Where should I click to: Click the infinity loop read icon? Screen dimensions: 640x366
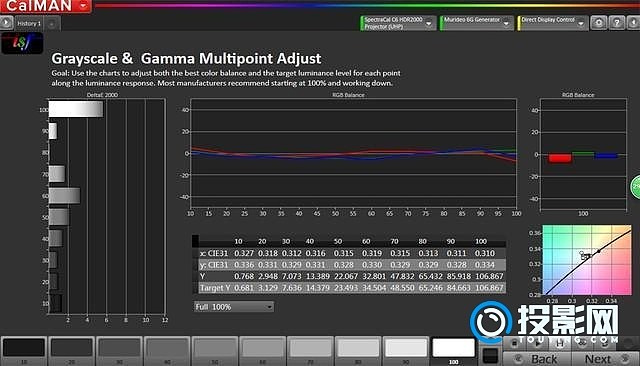coord(582,343)
